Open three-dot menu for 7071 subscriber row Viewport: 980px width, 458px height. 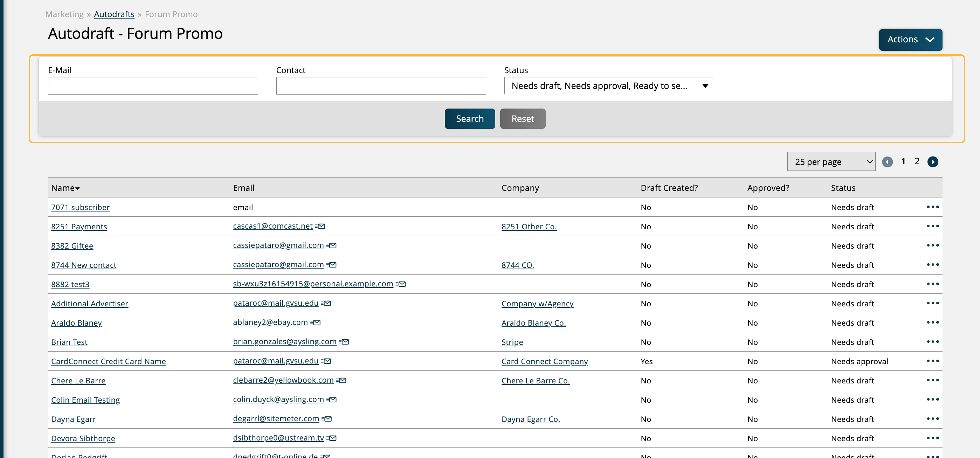[x=932, y=207]
